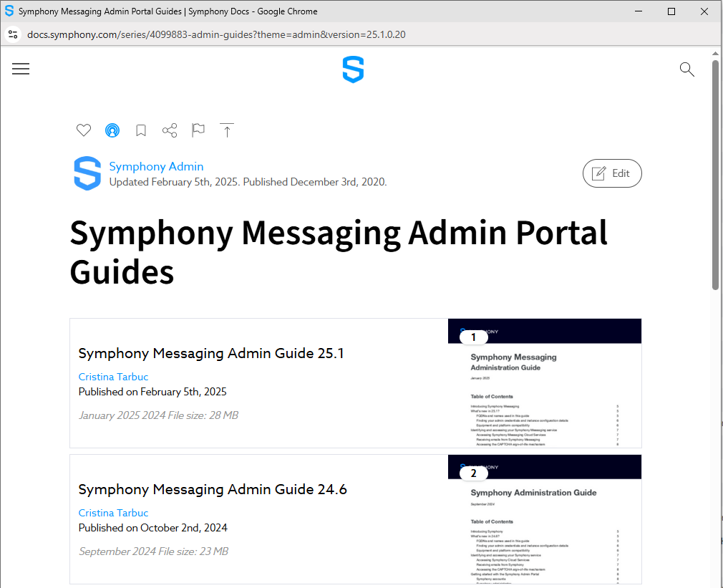Minimize the Chrome window

pos(639,11)
